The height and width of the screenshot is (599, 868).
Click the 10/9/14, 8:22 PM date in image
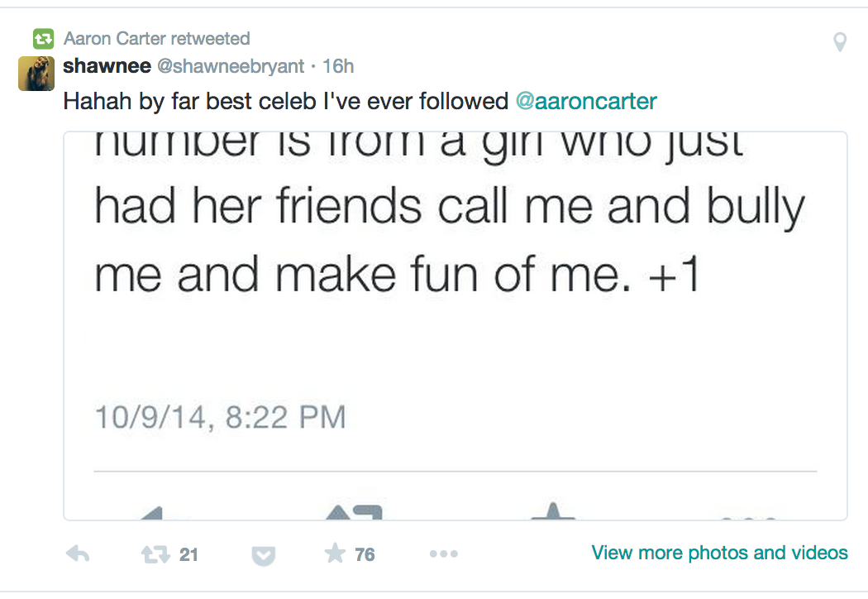click(220, 417)
